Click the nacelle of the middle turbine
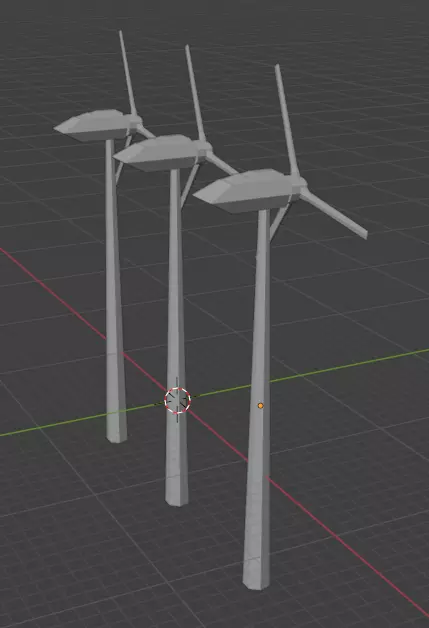429x628 pixels. 159,152
